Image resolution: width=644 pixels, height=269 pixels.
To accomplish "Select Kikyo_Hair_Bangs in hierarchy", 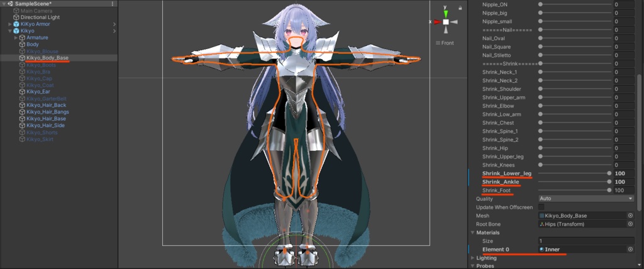I will pos(48,112).
